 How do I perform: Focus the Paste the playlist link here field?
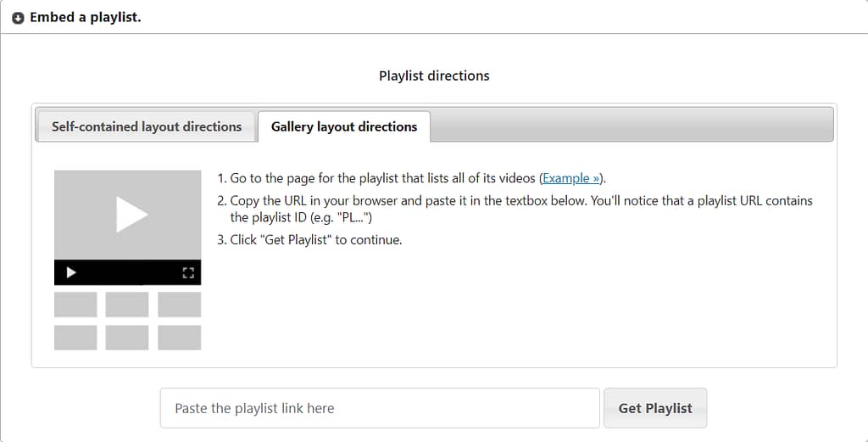tap(380, 408)
